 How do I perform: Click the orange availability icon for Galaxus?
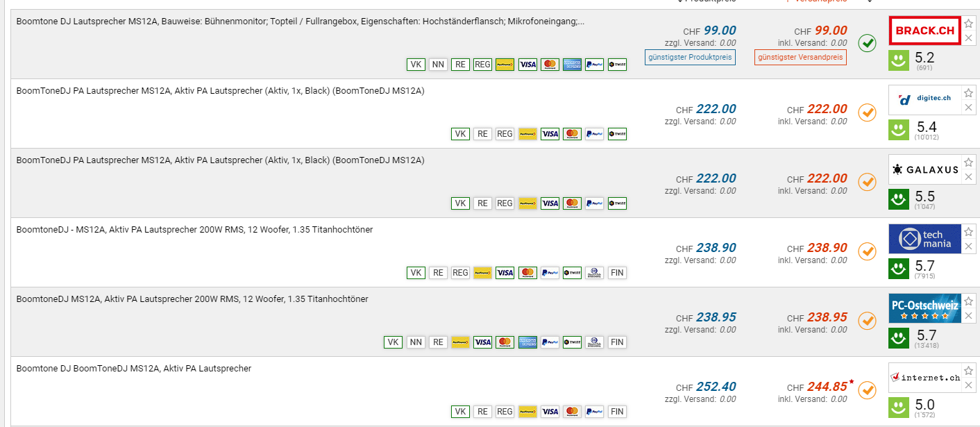click(x=867, y=182)
